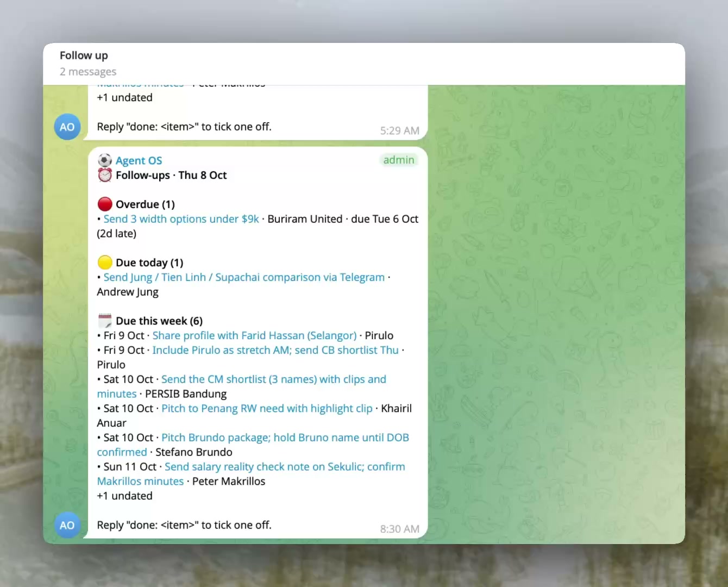728x587 pixels.
Task: Click the red circle beside Overdue
Action: (105, 204)
